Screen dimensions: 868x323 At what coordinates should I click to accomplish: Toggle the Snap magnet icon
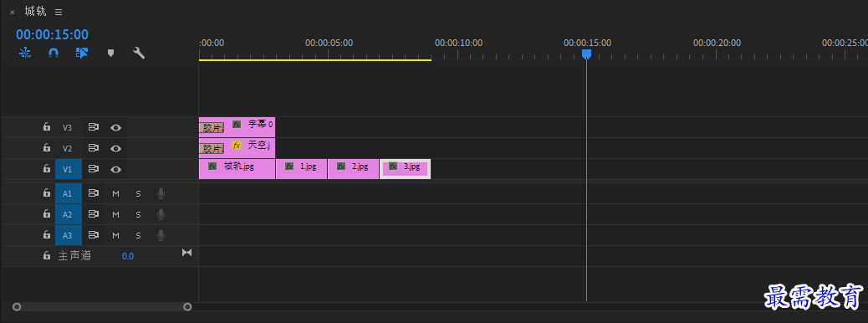click(54, 54)
